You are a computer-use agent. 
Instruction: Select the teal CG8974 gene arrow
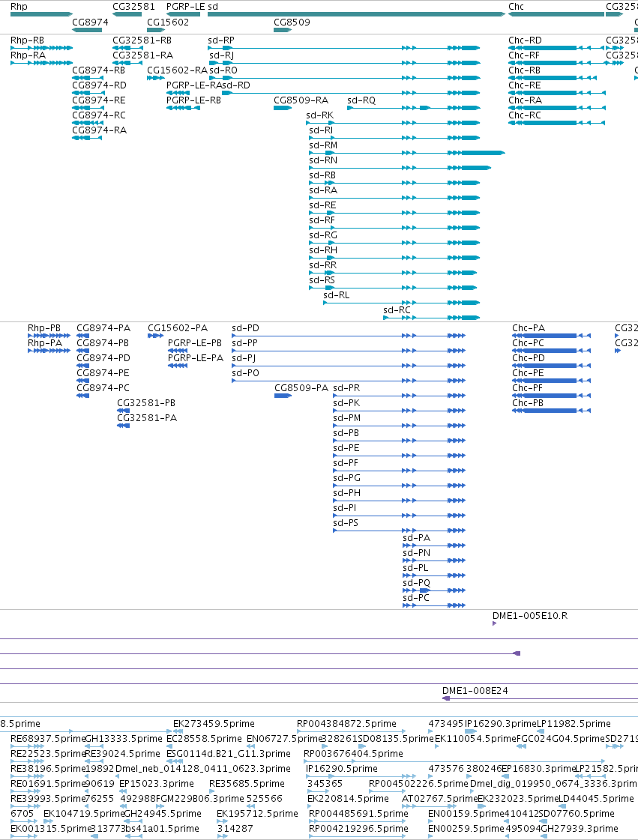(x=87, y=30)
